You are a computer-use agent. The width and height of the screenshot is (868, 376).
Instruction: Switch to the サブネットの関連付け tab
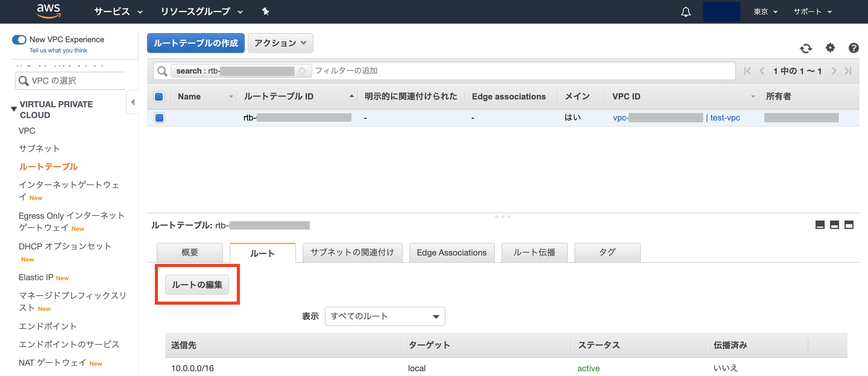point(352,252)
